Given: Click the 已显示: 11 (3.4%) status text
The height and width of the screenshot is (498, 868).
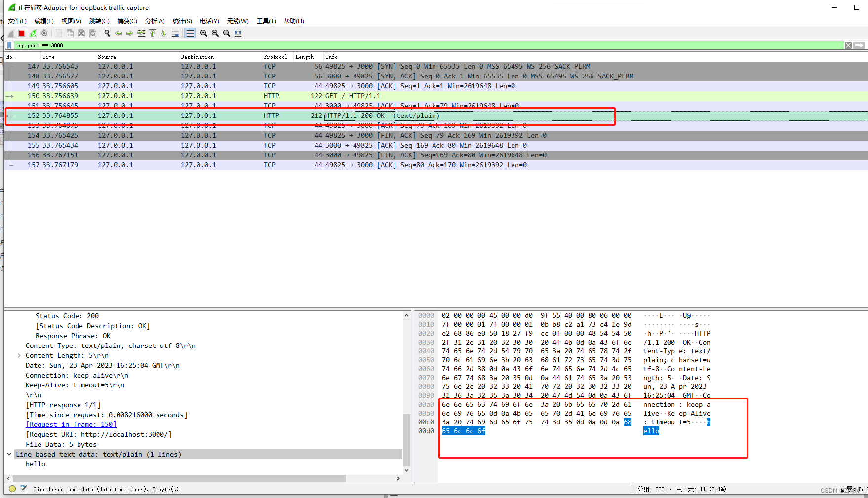Looking at the screenshot, I should (x=701, y=489).
